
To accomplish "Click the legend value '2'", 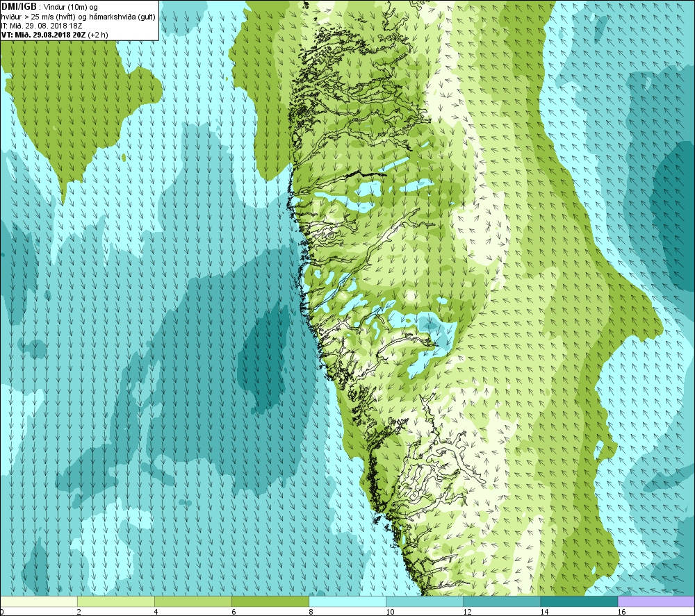I will coord(79,612).
